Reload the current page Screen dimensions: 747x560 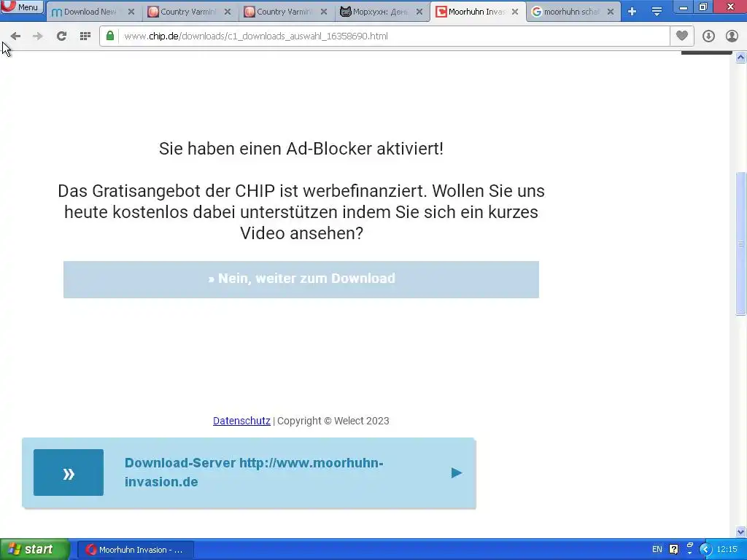(61, 36)
